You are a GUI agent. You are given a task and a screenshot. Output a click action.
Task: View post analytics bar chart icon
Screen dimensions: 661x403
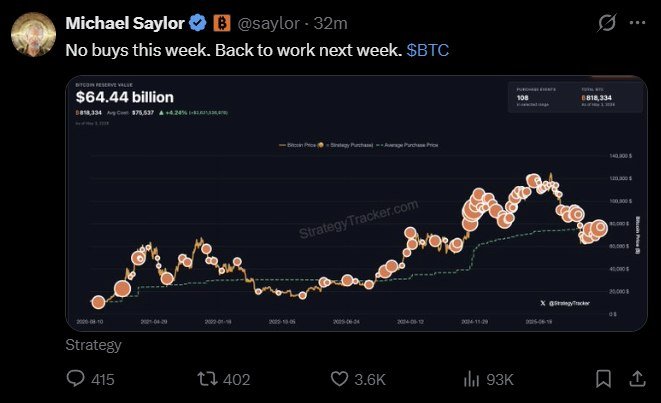[x=472, y=379]
